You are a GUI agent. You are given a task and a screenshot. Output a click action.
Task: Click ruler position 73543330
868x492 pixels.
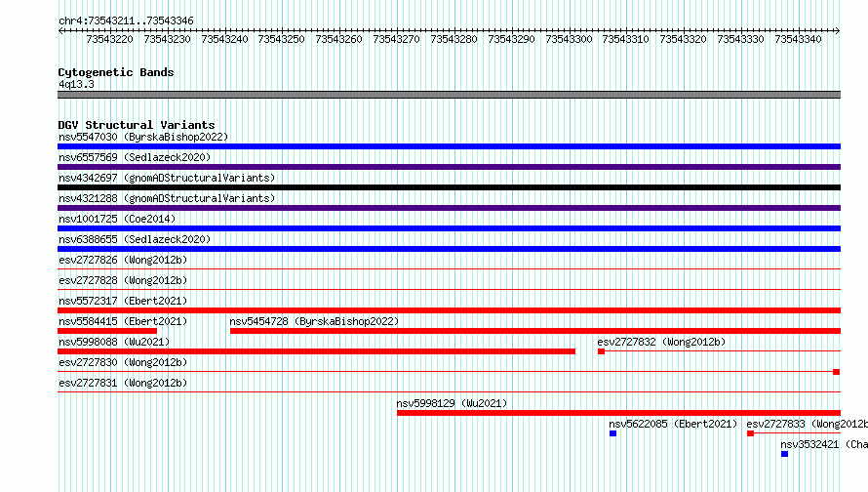[x=740, y=39]
